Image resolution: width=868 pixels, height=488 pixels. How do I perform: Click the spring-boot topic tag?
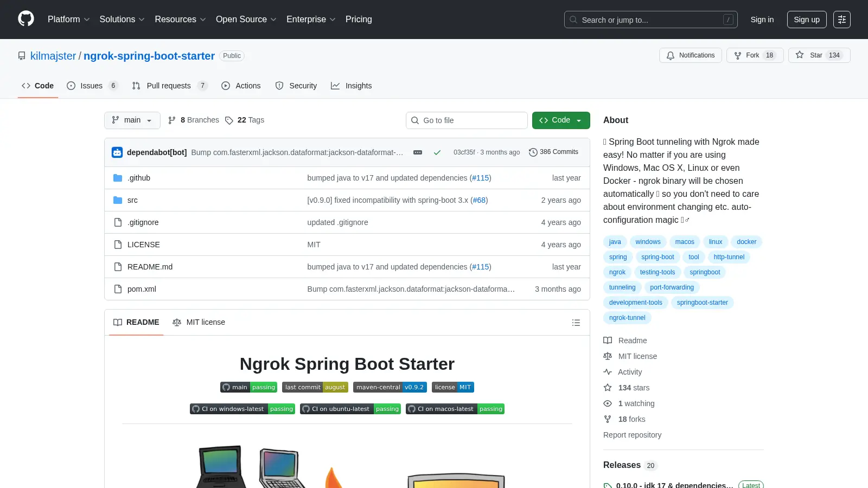pos(658,257)
